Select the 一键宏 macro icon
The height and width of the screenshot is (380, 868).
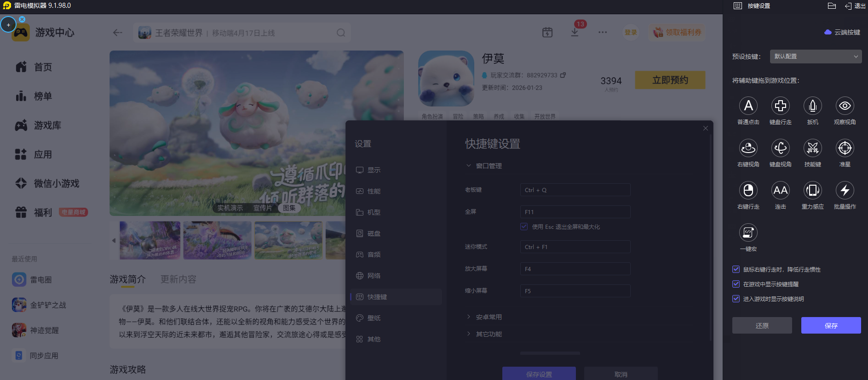pyautogui.click(x=748, y=233)
